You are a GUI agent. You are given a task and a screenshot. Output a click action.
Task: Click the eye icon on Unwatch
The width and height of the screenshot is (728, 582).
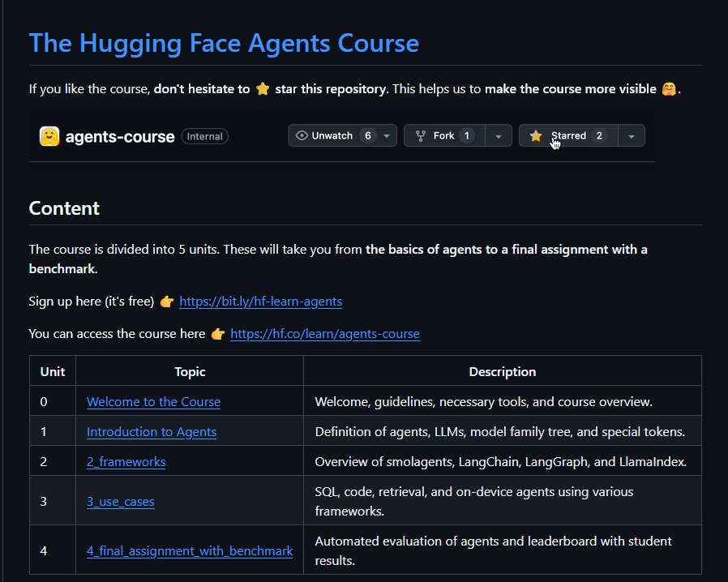(x=302, y=135)
